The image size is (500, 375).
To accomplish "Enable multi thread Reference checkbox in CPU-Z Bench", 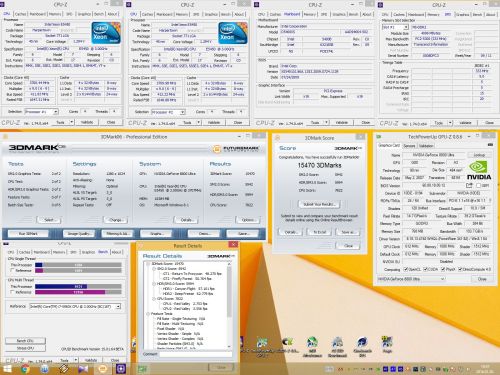I will pyautogui.click(x=13, y=292).
